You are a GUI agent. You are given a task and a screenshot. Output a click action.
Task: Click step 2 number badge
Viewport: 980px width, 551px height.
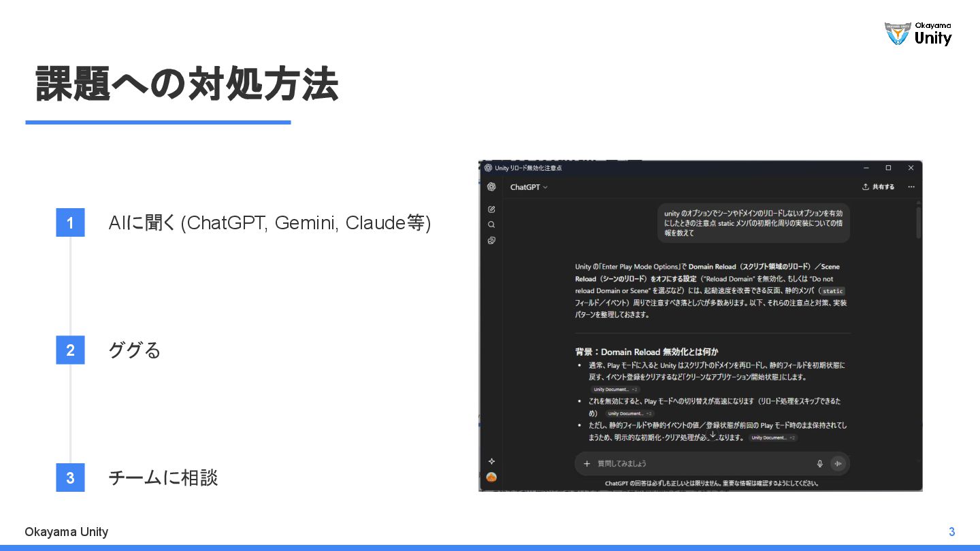pos(70,350)
